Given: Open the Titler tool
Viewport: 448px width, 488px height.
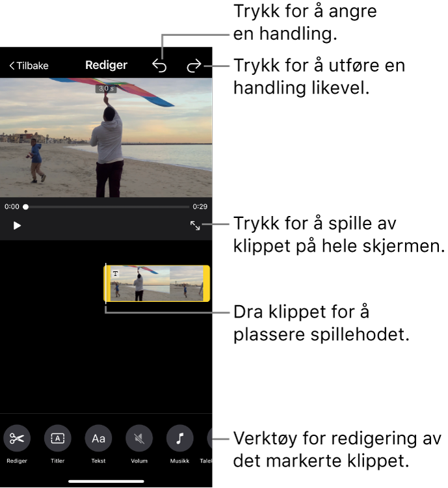Looking at the screenshot, I should [58, 438].
